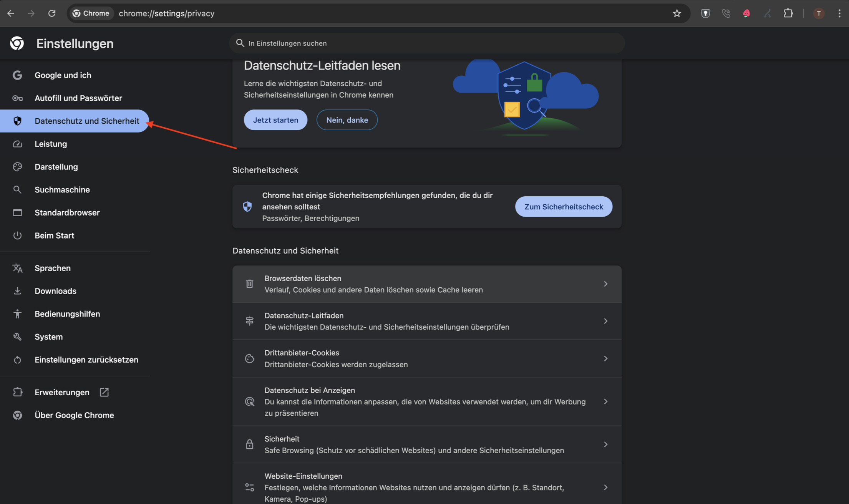Click the profile avatar icon

(819, 13)
